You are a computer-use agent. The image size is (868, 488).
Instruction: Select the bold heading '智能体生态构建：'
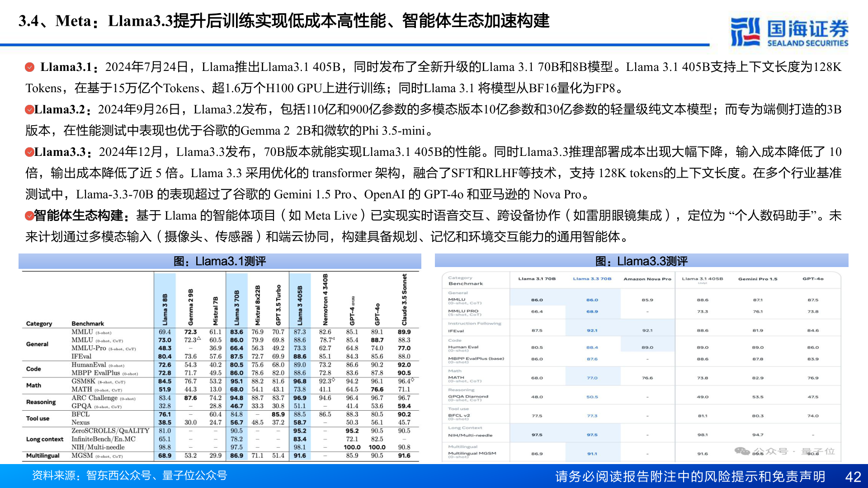point(82,216)
